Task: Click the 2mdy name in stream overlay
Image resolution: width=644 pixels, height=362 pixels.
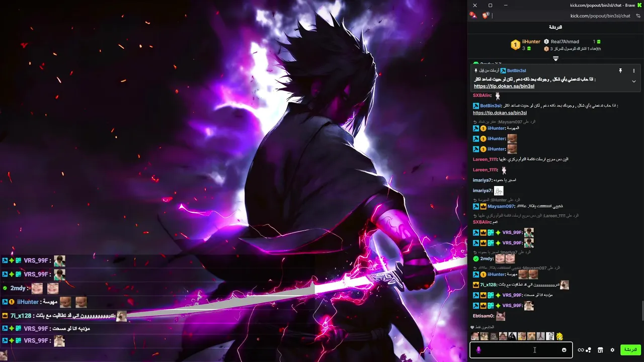Action: 18,288
